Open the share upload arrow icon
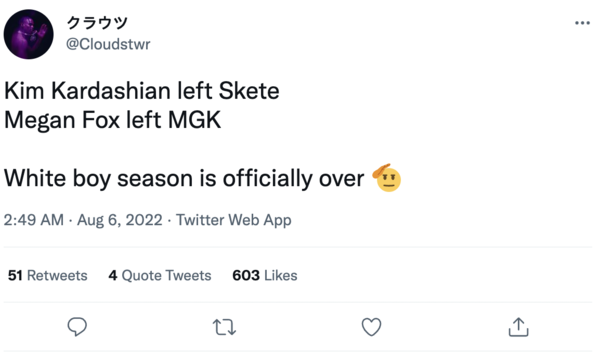The image size is (600, 362). [x=518, y=327]
